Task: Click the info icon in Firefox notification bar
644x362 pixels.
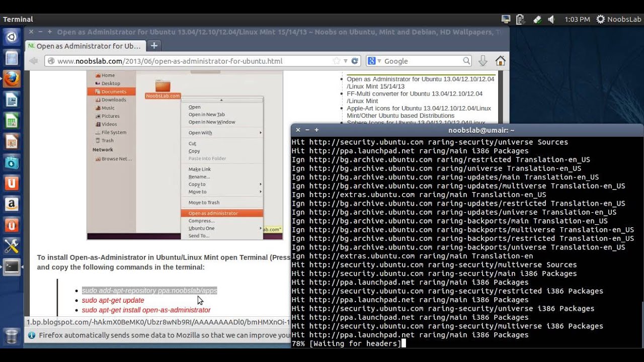Action: [32, 335]
